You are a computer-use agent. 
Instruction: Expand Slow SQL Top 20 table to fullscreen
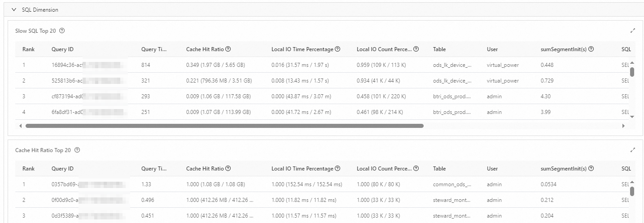point(633,31)
